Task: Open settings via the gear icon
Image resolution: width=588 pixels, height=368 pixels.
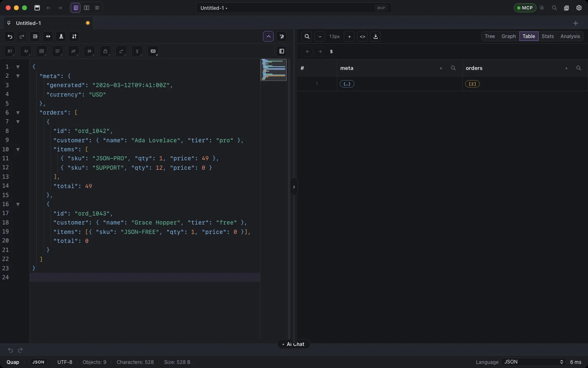Action: (579, 8)
